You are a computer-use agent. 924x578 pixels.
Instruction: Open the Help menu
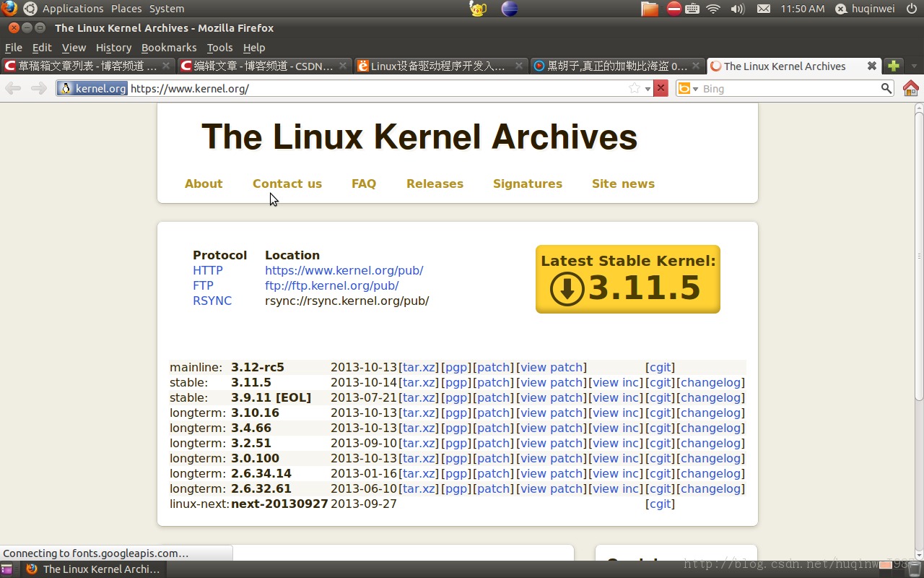pyautogui.click(x=254, y=48)
